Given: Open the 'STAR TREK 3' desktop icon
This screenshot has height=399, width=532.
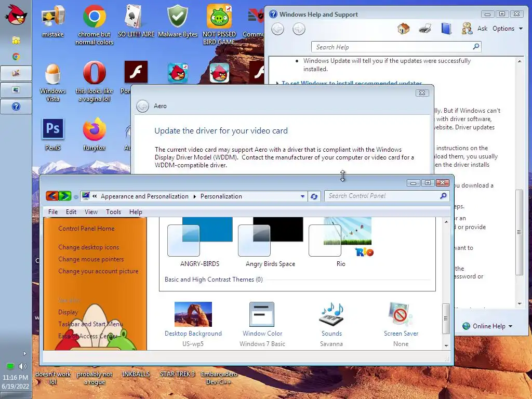Looking at the screenshot, I should [x=178, y=374].
